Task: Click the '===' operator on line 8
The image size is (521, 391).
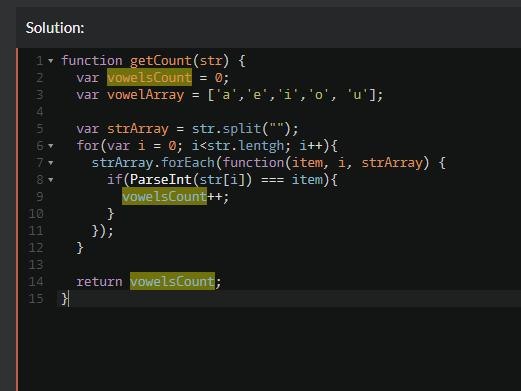Action: [x=272, y=180]
